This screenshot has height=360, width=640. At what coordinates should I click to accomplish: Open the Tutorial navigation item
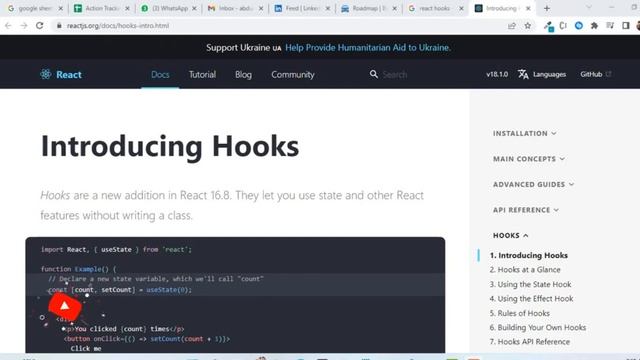click(x=202, y=75)
